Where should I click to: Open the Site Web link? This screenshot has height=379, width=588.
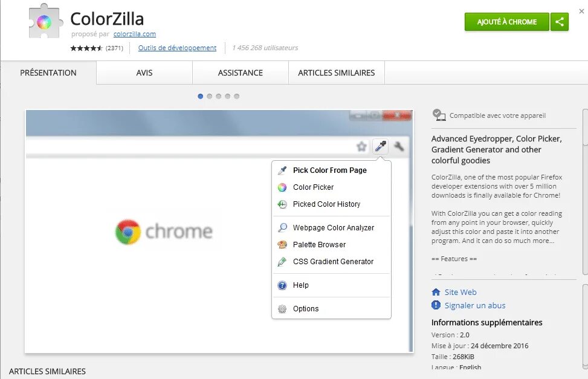point(460,293)
